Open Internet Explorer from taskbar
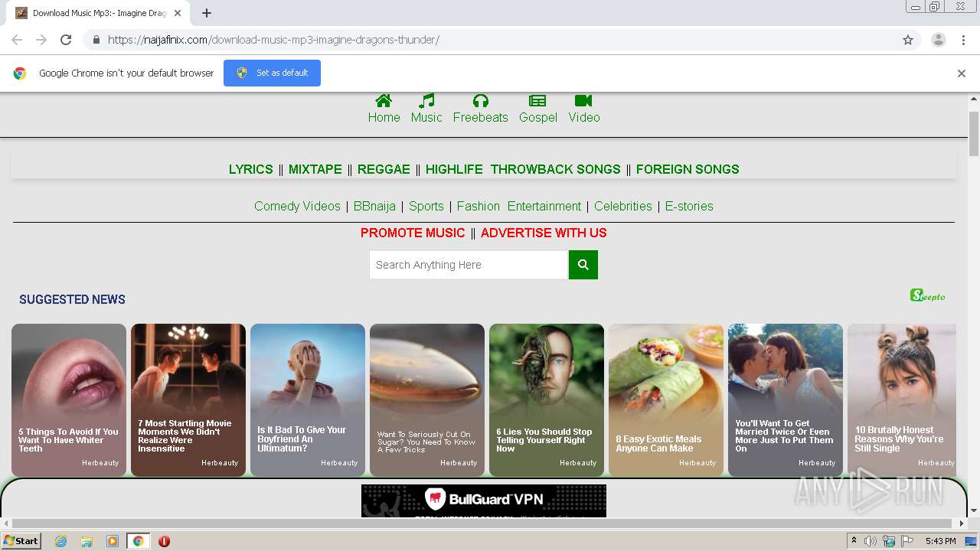Viewport: 980px width, 551px height. coord(60,541)
